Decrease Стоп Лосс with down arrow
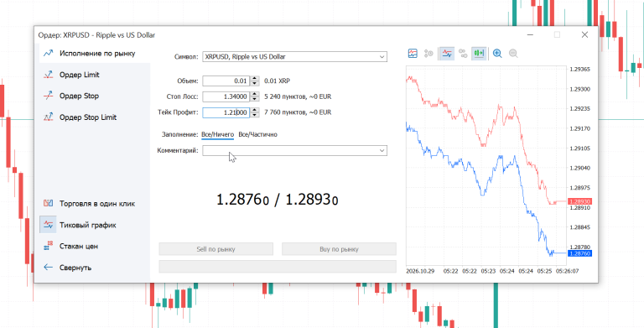644x328 pixels. 255,99
